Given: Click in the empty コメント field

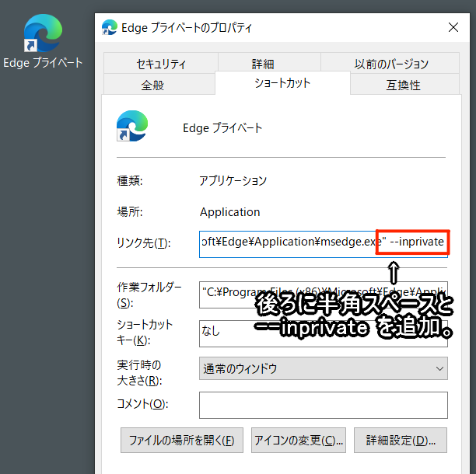Looking at the screenshot, I should [x=324, y=405].
